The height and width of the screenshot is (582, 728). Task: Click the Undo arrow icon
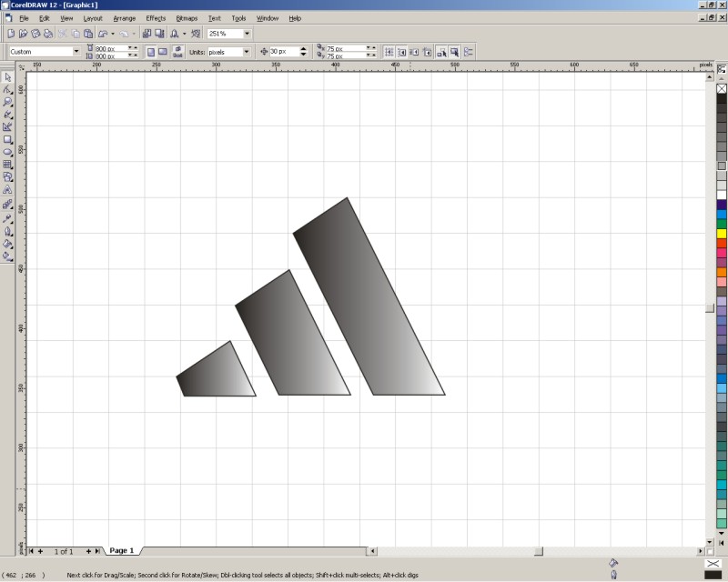(103, 34)
